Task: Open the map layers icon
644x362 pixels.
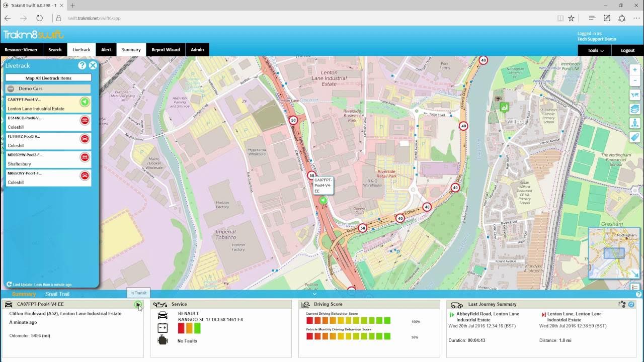Action: tap(635, 109)
